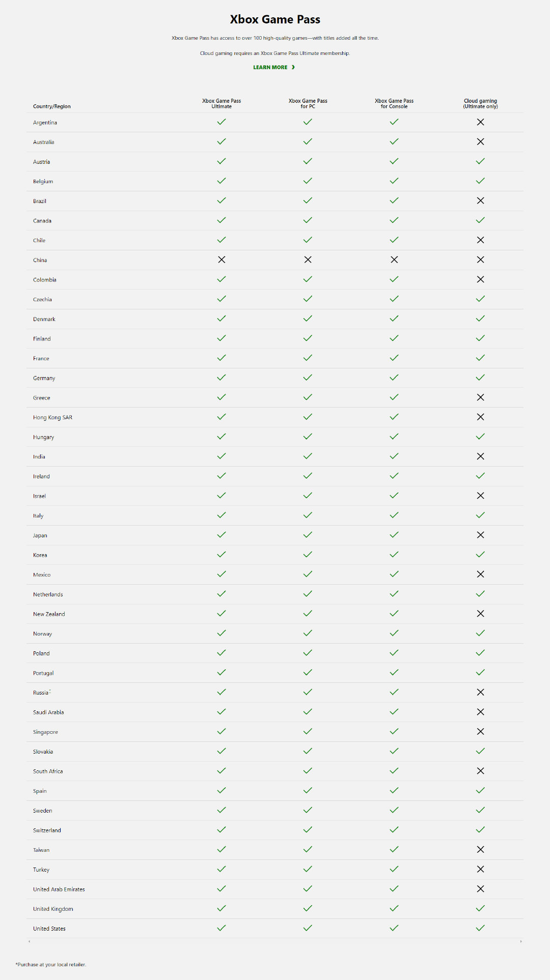550x980 pixels.
Task: Click the Country/Region column header
Action: pos(52,106)
